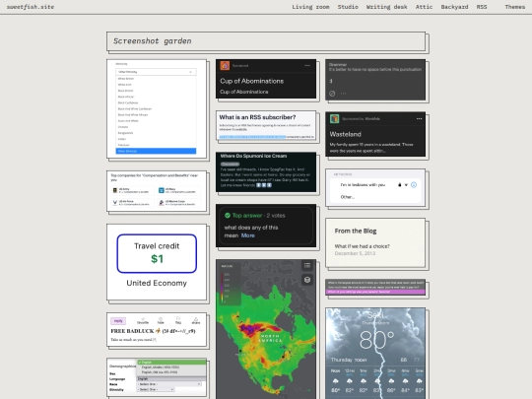The image size is (532, 399).
Task: Click the 'Other...' network entry
Action: [348, 197]
